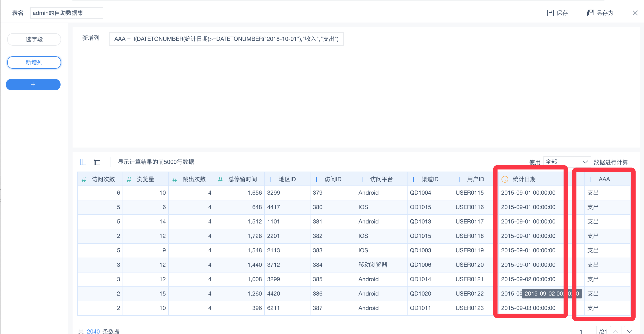Select the 新增列 step

34,62
